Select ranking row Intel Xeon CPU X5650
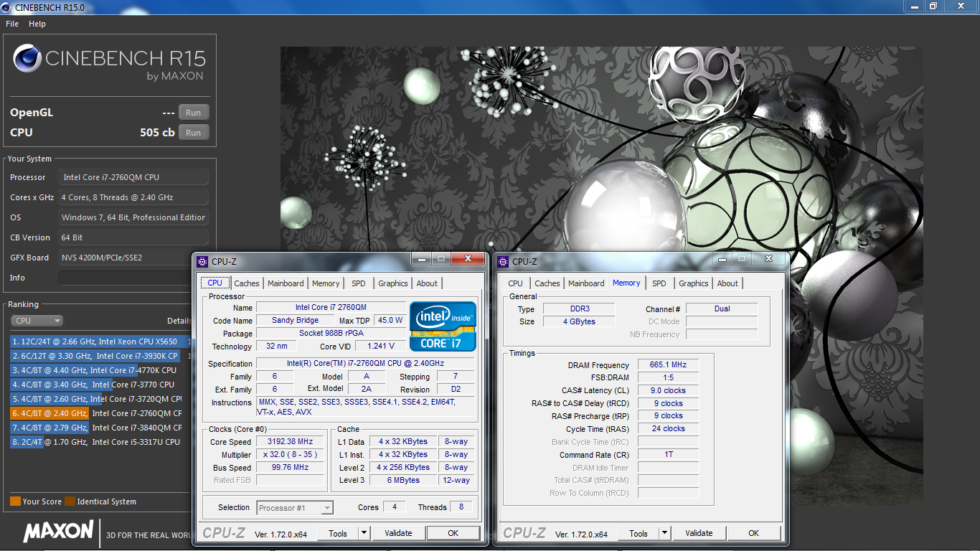The image size is (980, 551). coord(100,342)
